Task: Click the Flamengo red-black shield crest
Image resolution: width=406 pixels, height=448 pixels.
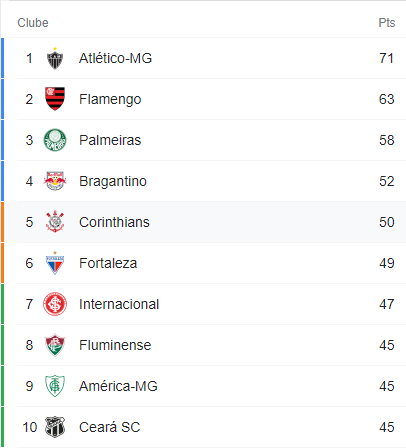Action: 55,99
